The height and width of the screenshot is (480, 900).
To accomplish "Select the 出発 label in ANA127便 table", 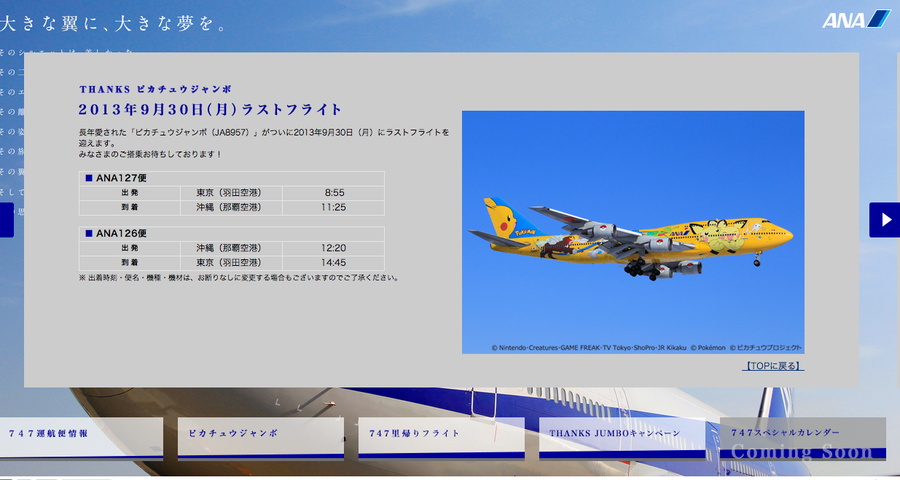I will (130, 193).
